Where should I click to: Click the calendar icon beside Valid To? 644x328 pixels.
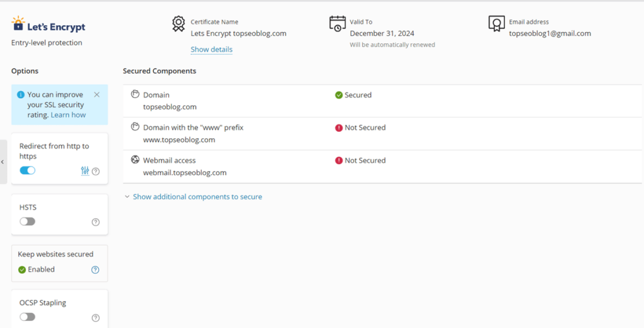click(x=338, y=23)
